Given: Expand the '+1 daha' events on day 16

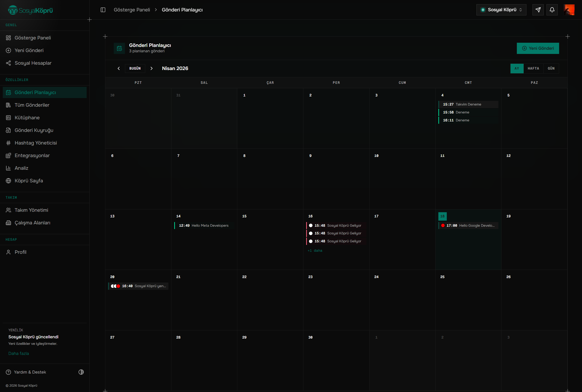Looking at the screenshot, I should tap(315, 251).
